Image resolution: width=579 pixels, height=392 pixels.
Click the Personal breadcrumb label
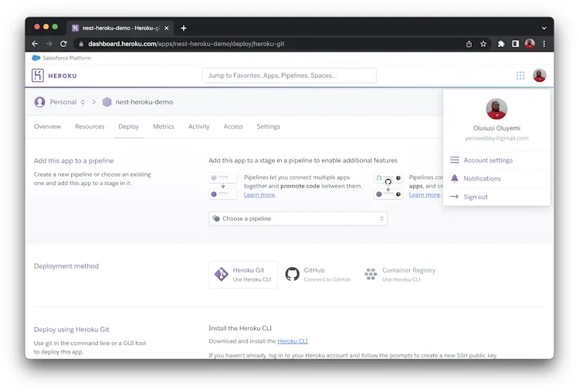pyautogui.click(x=63, y=102)
